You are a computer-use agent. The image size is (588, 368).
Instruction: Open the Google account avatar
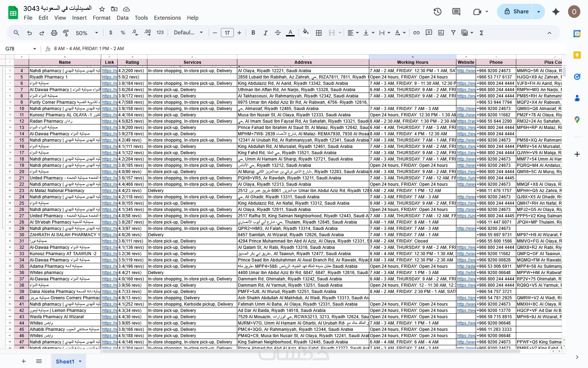click(574, 12)
